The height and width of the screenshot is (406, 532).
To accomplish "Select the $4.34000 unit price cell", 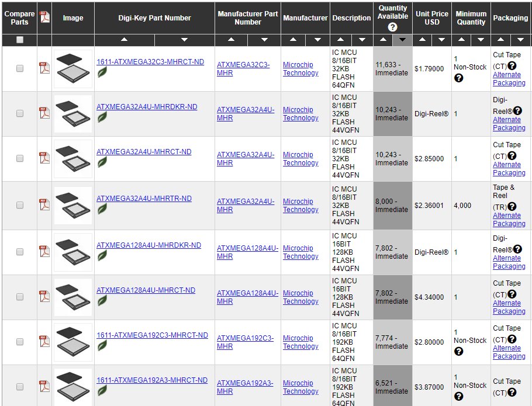I will point(431,297).
